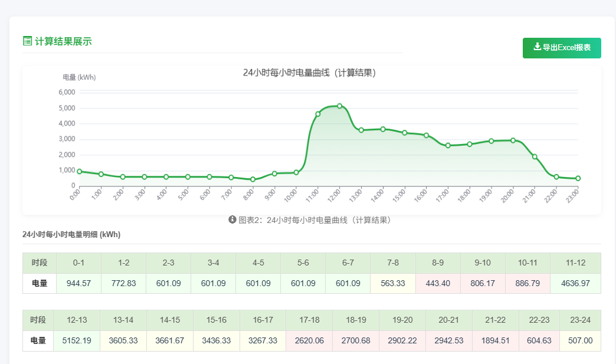Click the chart data point at 17:00
This screenshot has height=364, width=616.
(448, 146)
